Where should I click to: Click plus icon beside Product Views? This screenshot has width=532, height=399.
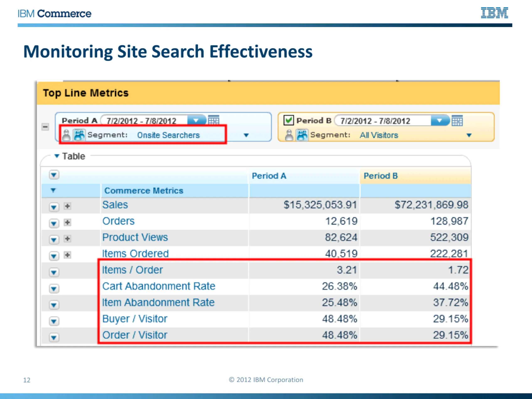(67, 239)
